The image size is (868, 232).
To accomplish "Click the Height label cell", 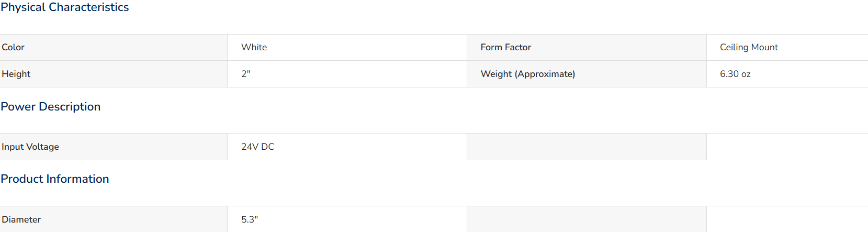I will click(114, 74).
